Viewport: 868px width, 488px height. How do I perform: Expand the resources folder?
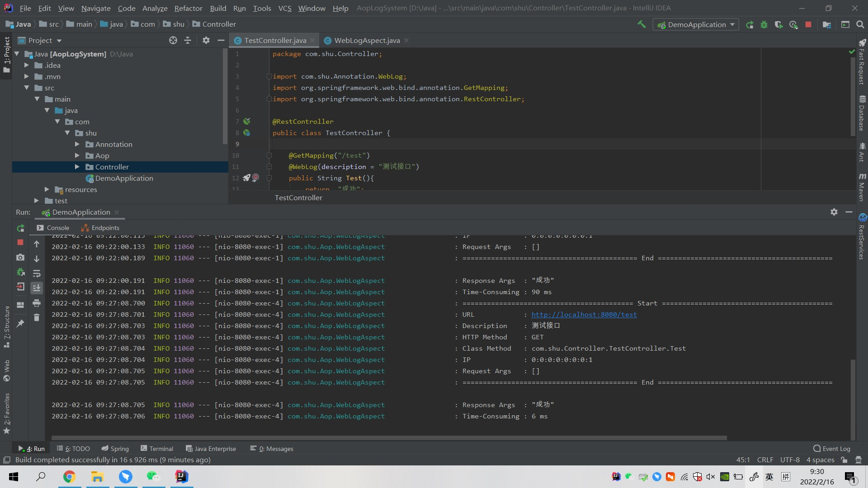click(47, 189)
